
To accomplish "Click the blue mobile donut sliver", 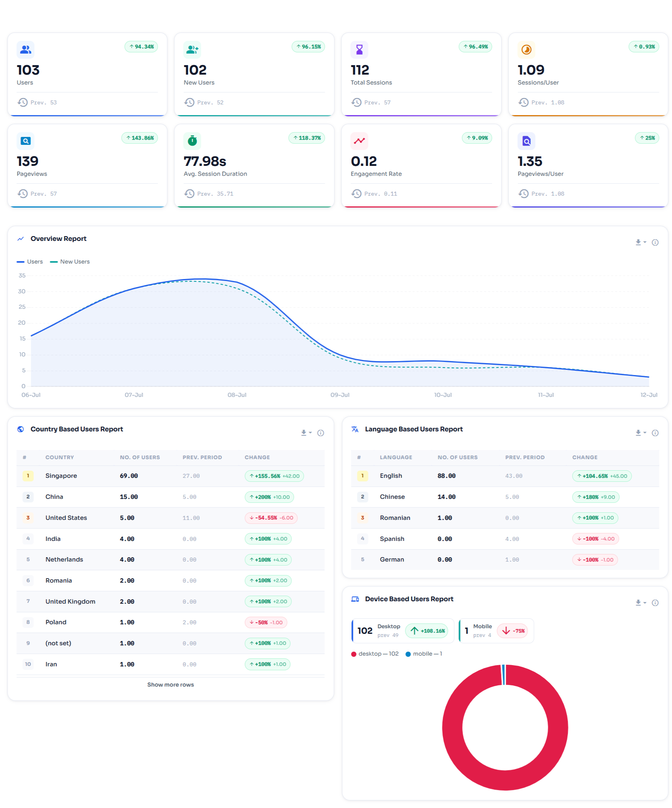I will tap(504, 675).
